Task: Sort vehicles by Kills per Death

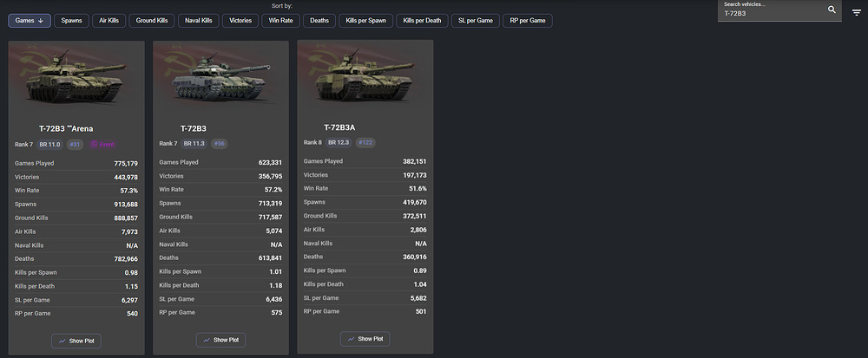Action: 422,21
